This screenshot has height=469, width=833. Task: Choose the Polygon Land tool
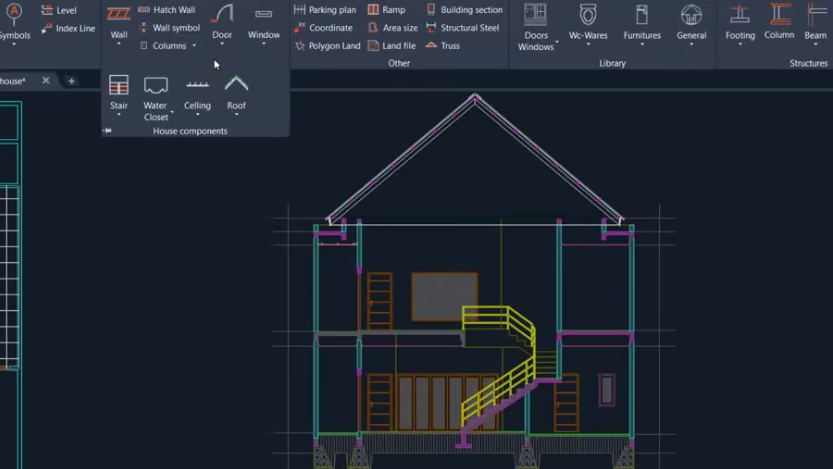click(x=327, y=46)
